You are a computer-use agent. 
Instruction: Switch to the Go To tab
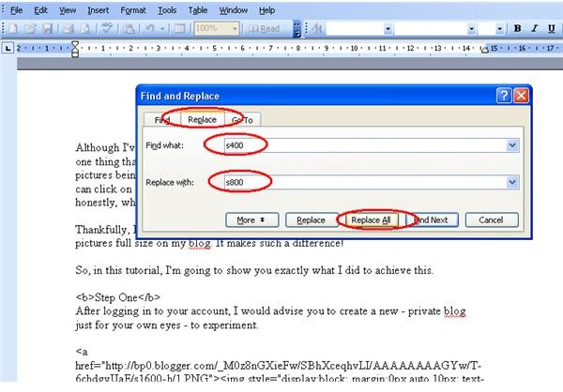(243, 119)
